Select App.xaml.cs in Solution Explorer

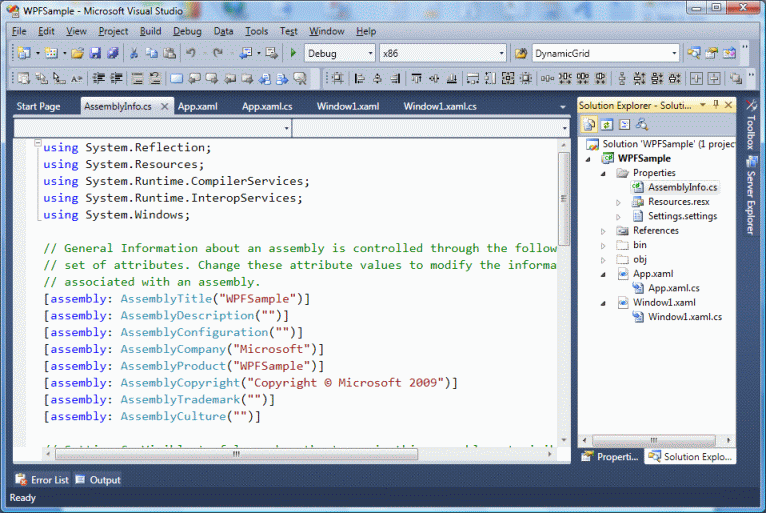click(x=675, y=288)
